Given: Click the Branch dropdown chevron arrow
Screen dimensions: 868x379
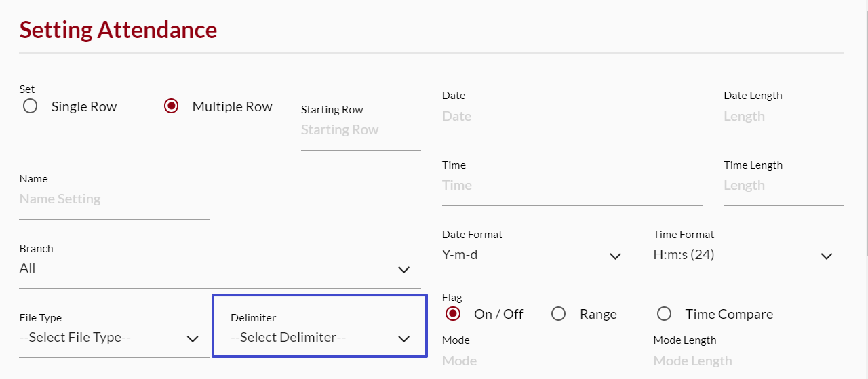Looking at the screenshot, I should (x=403, y=269).
